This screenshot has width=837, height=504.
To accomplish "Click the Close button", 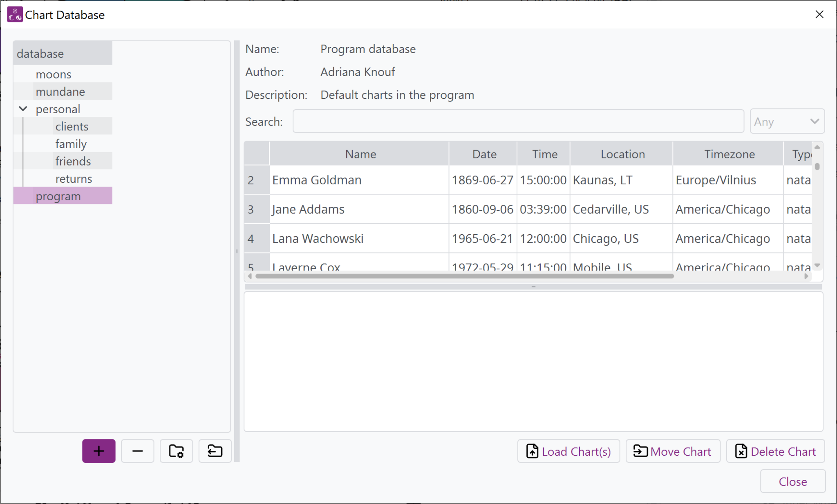I will click(792, 481).
